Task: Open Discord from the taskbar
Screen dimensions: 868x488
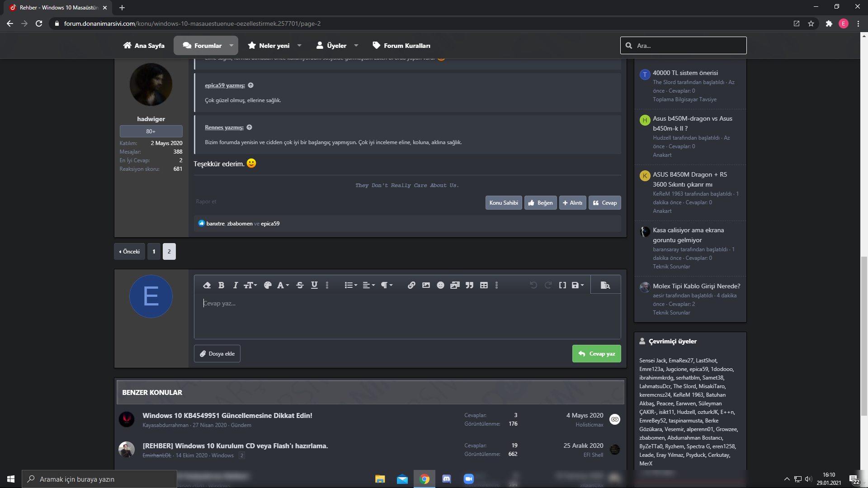Action: 447,479
